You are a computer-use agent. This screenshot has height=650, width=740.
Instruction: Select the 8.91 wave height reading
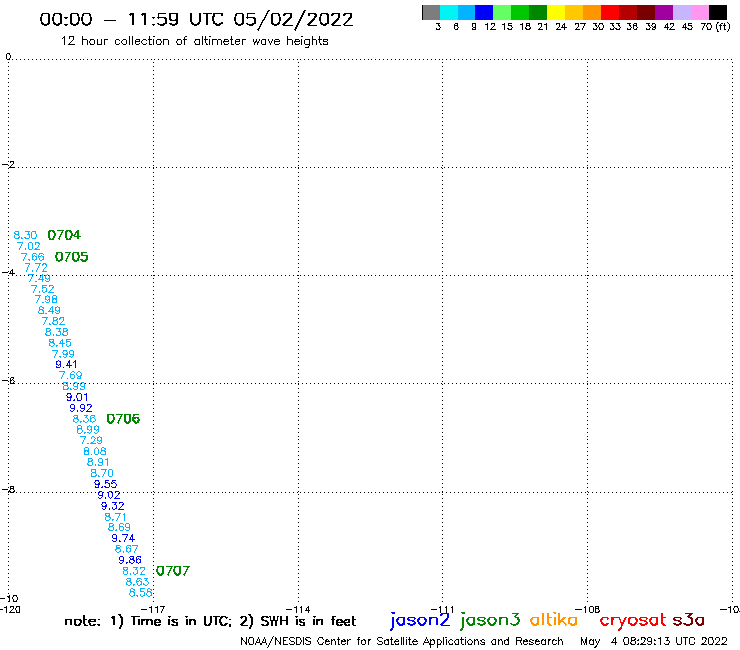[x=98, y=462]
